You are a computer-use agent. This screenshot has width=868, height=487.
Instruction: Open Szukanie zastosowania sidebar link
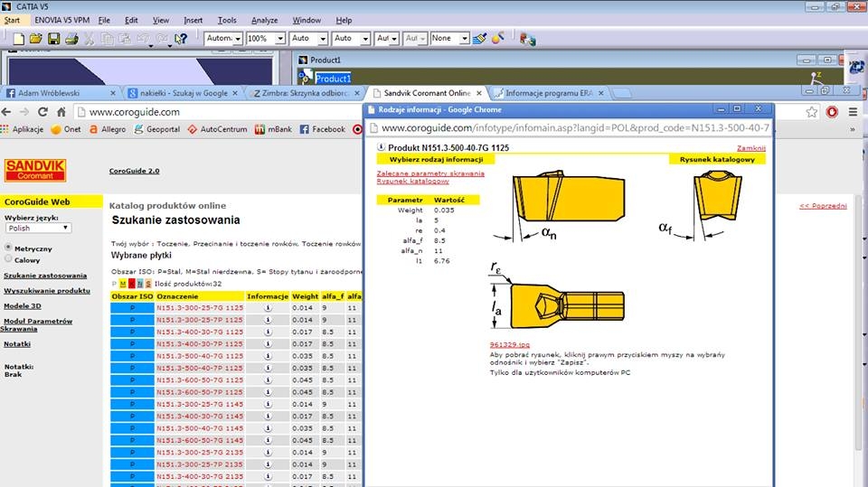45,275
